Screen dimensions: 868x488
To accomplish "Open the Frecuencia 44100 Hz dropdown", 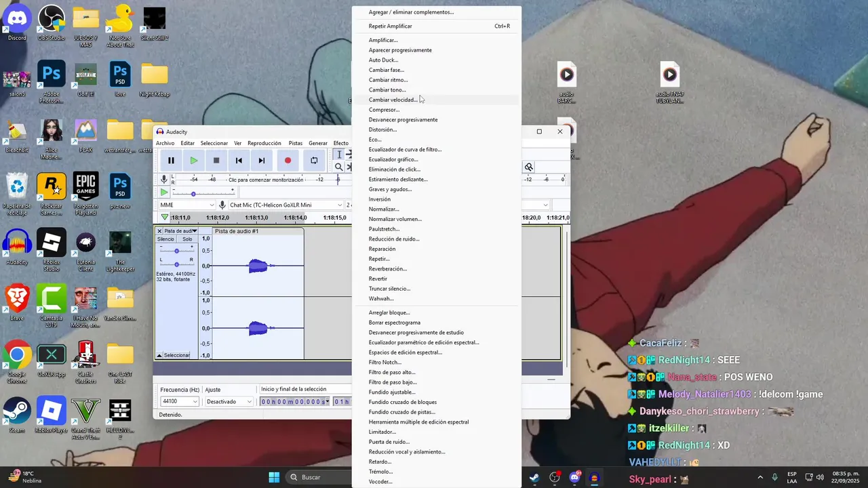I will coord(180,401).
